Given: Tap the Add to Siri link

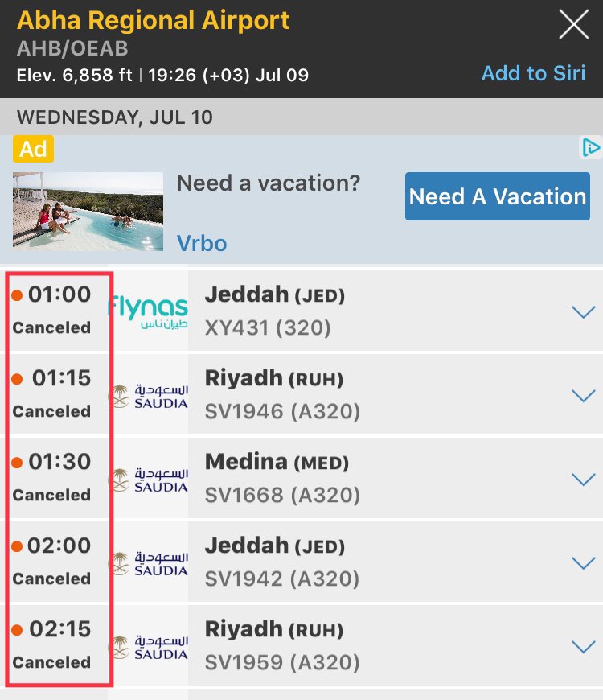Looking at the screenshot, I should pyautogui.click(x=533, y=73).
